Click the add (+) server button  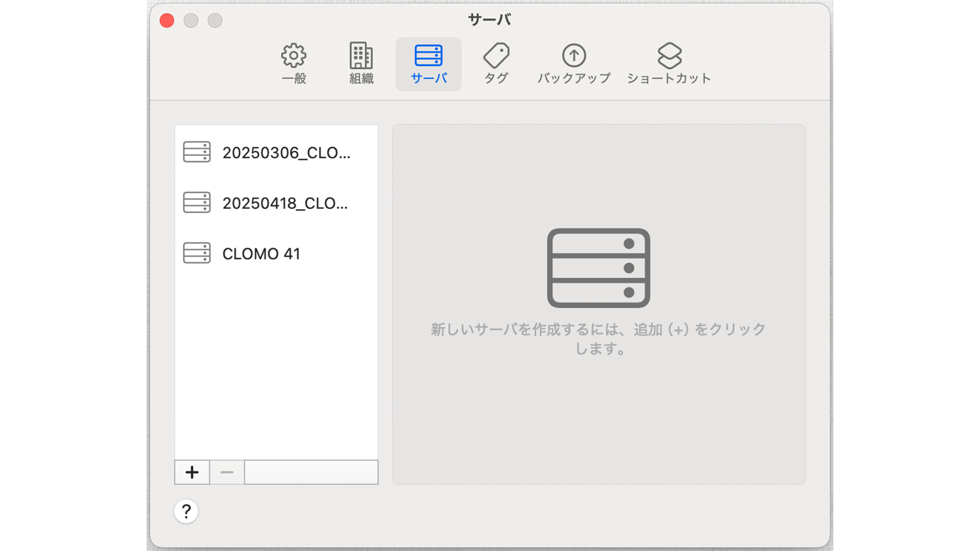[192, 472]
